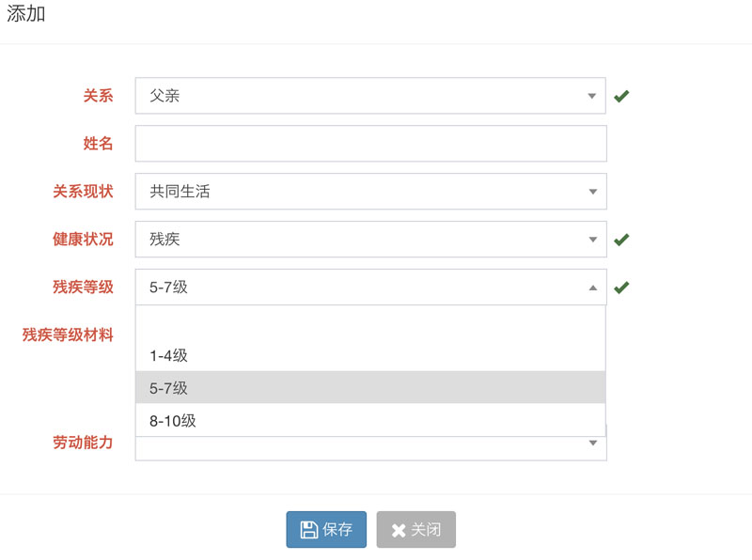Open the 健康状况 dropdown showing 残疾
Viewport: 752px width, 560px height.
370,240
